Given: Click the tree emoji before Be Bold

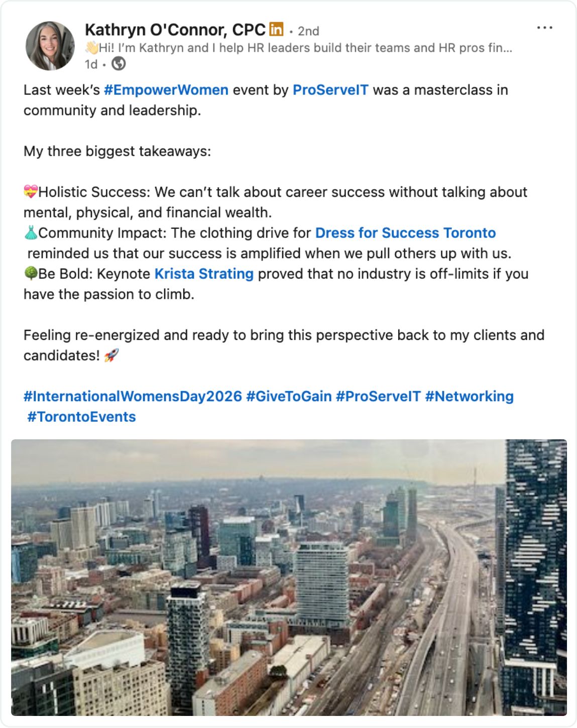Looking at the screenshot, I should click(31, 274).
